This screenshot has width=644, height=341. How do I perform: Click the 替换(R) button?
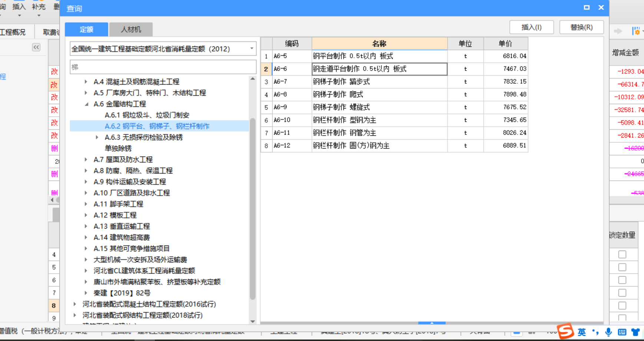(582, 27)
